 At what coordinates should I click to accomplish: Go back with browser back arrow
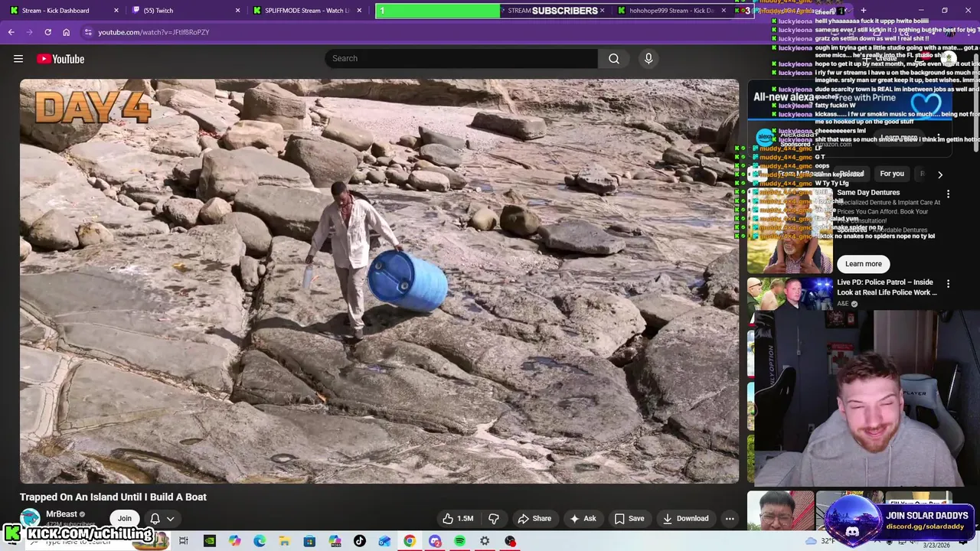click(11, 32)
